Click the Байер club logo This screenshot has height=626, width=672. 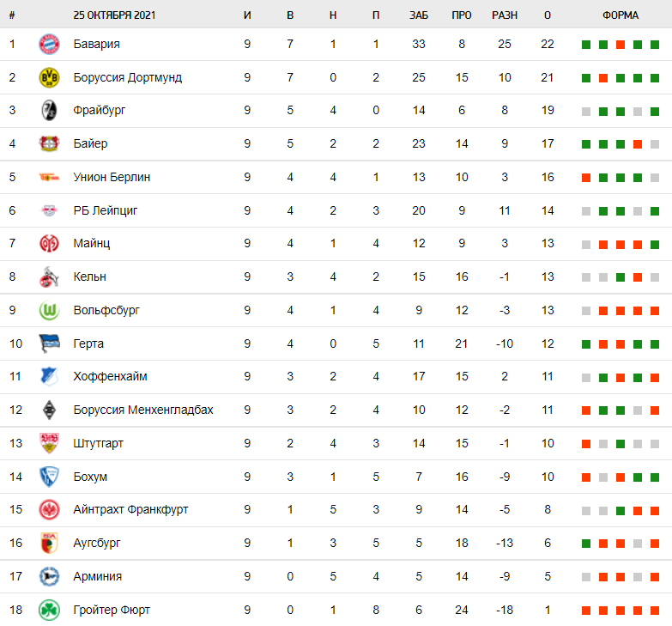(x=49, y=143)
